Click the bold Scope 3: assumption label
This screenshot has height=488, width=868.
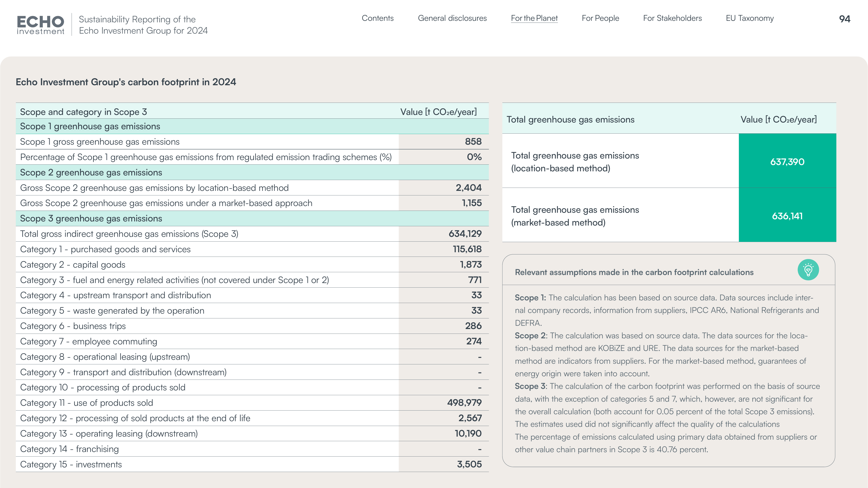point(531,386)
